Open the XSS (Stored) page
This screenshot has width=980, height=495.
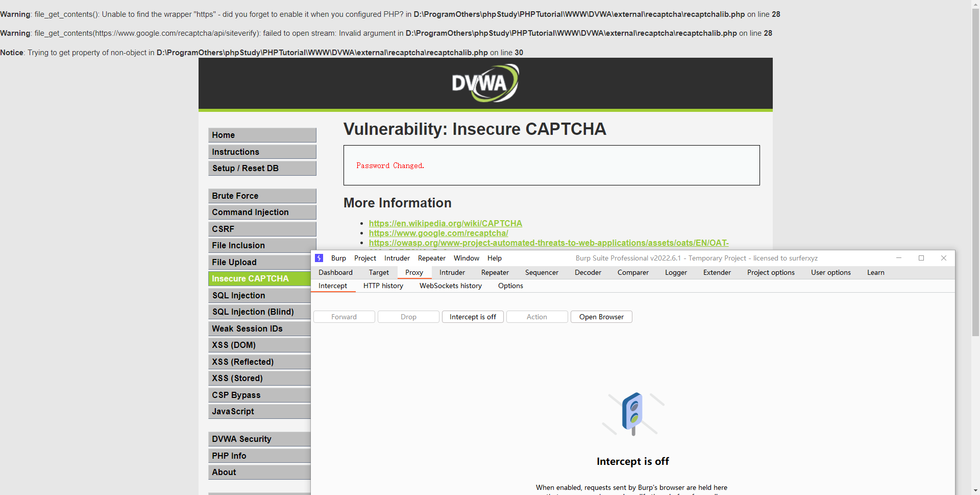coord(259,378)
